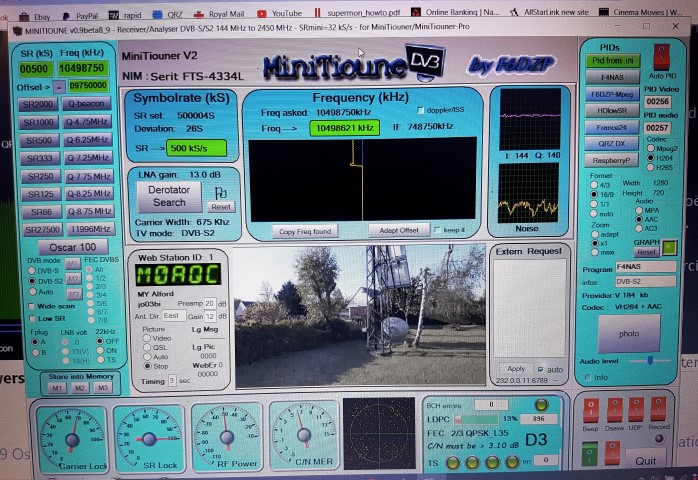Click the constellation diagram display
Image resolution: width=698 pixels, height=480 pixels.
point(379,433)
